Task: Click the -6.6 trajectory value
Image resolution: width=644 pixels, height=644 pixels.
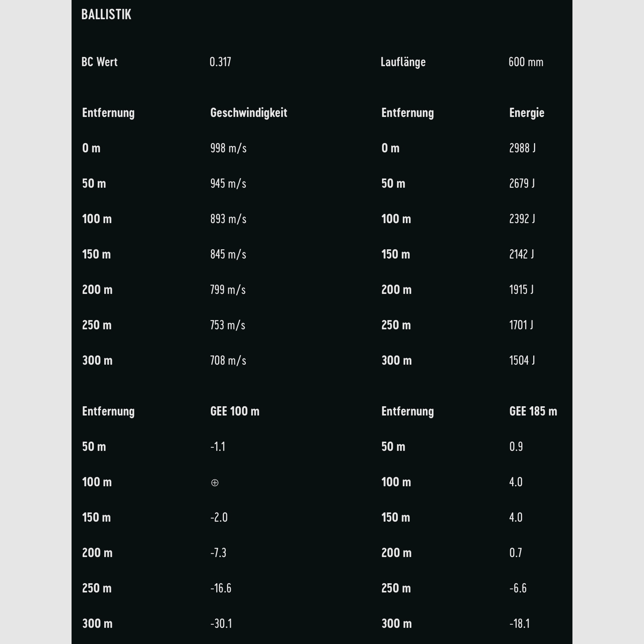Action: (518, 588)
